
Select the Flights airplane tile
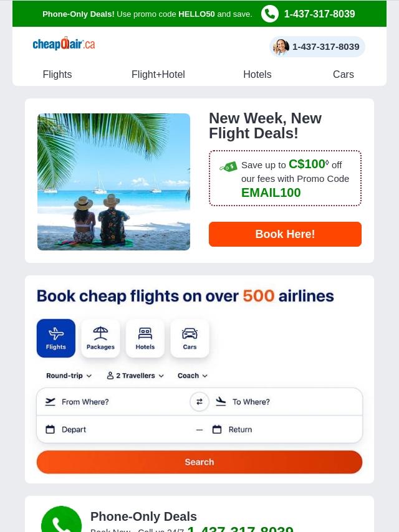pos(56,338)
